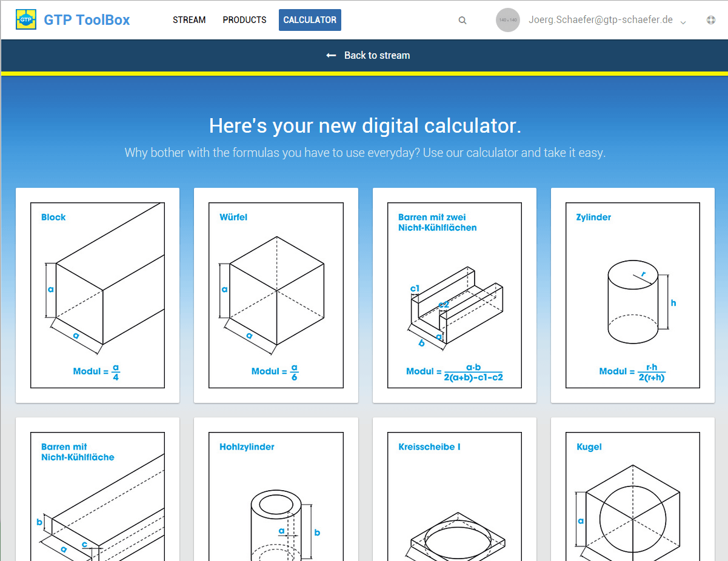The width and height of the screenshot is (728, 561).
Task: Open the GTP ToolBox home link
Action: tap(87, 20)
